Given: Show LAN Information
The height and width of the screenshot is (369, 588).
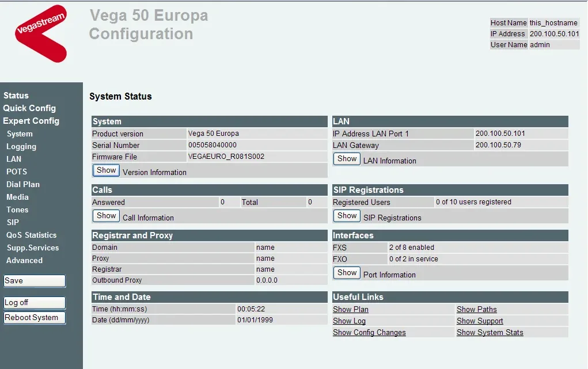Looking at the screenshot, I should (347, 159).
